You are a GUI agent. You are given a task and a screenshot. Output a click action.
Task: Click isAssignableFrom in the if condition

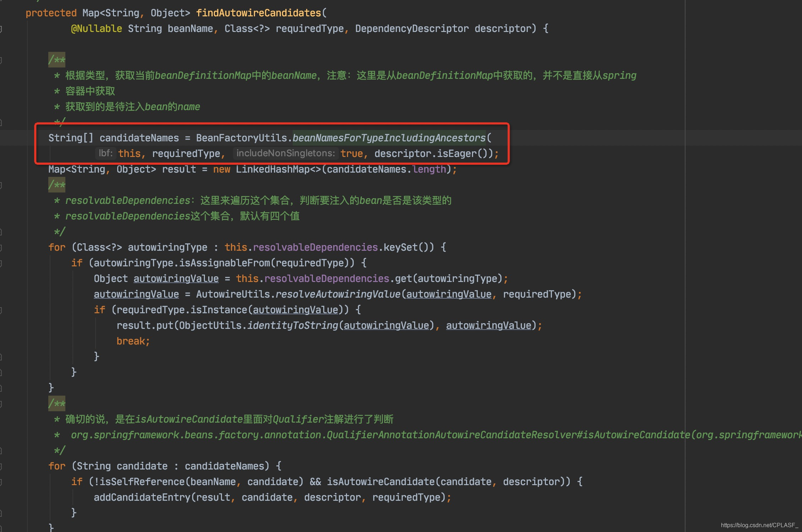[x=224, y=263]
